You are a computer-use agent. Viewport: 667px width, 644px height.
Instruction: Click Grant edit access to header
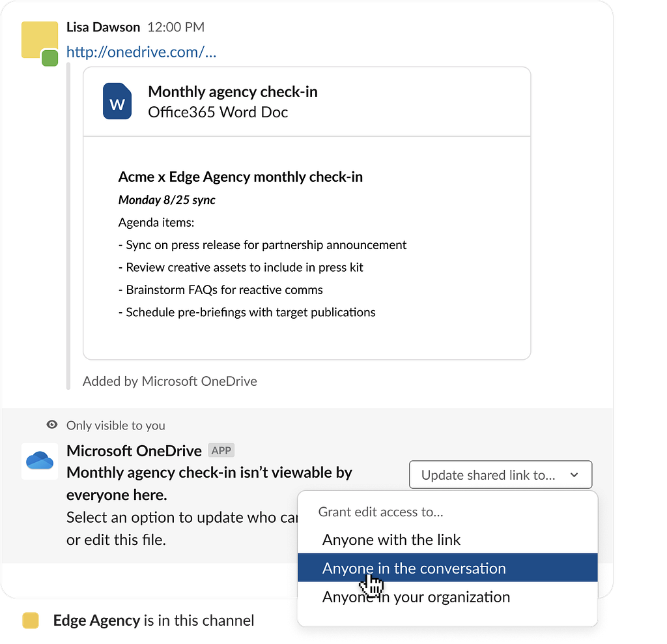(x=380, y=512)
